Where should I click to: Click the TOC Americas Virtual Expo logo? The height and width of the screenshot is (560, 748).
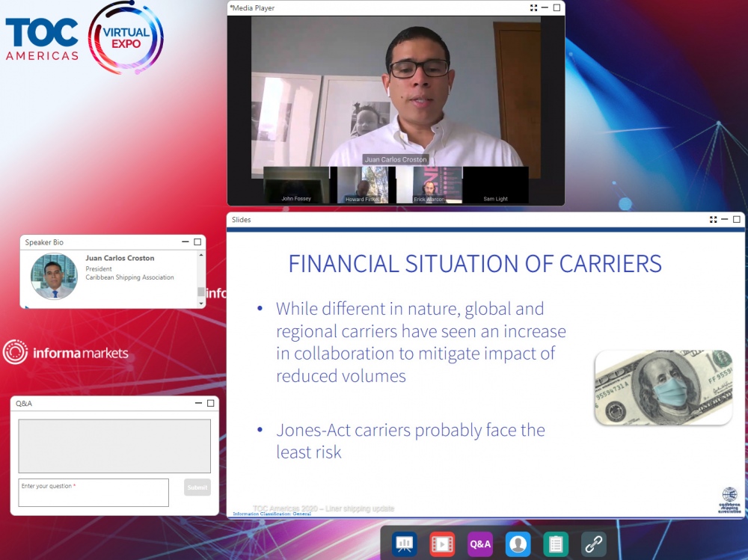84,37
